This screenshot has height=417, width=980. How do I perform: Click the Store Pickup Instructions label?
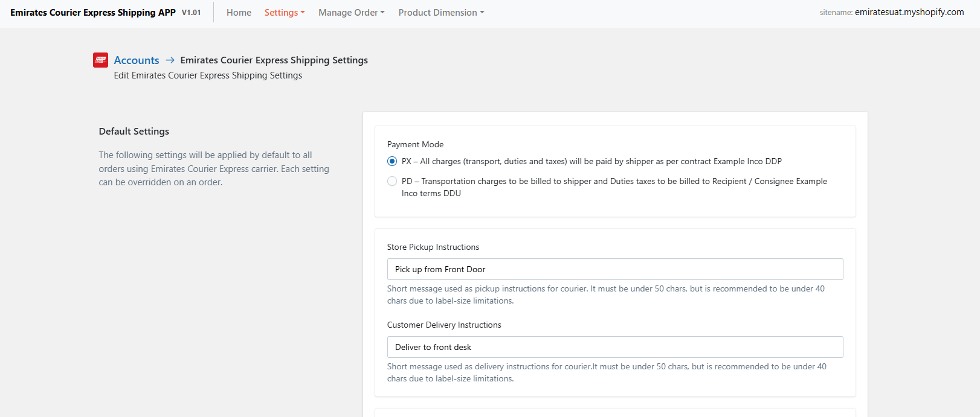coord(433,247)
